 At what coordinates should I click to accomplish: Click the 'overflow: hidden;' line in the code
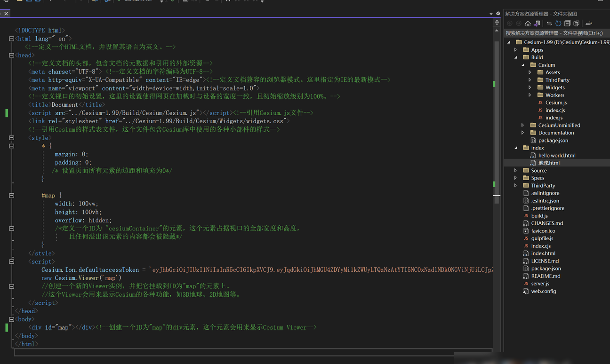pyautogui.click(x=83, y=220)
